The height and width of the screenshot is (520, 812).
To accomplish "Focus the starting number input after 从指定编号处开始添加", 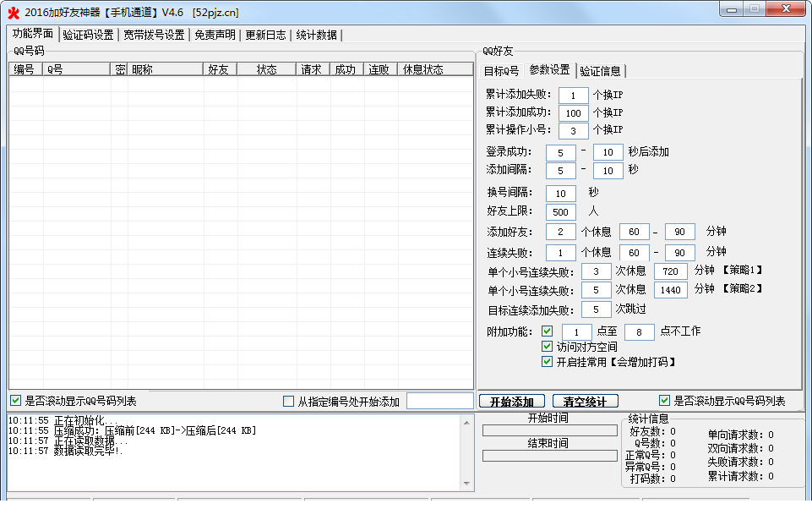I will [440, 402].
